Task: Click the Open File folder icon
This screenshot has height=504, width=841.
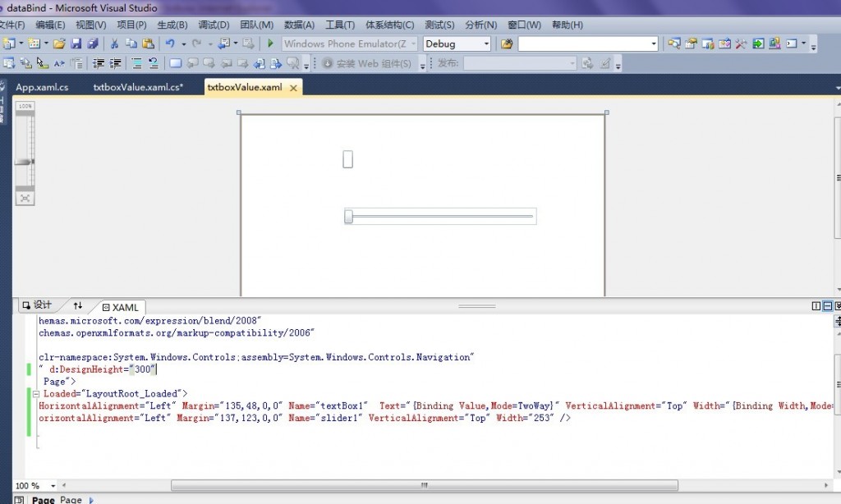Action: [x=59, y=44]
